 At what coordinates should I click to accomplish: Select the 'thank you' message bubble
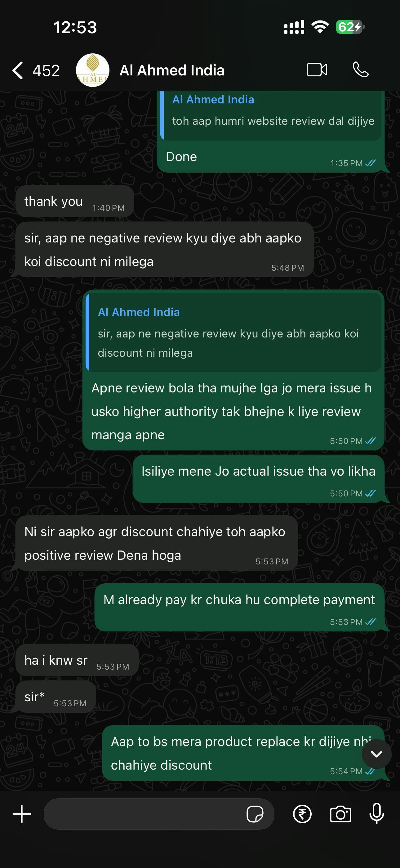[75, 201]
